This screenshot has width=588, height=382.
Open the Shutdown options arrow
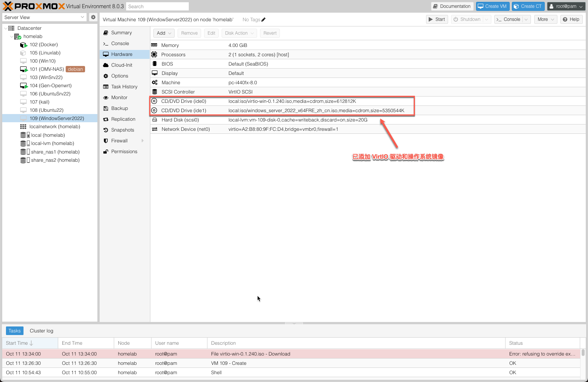tap(487, 19)
